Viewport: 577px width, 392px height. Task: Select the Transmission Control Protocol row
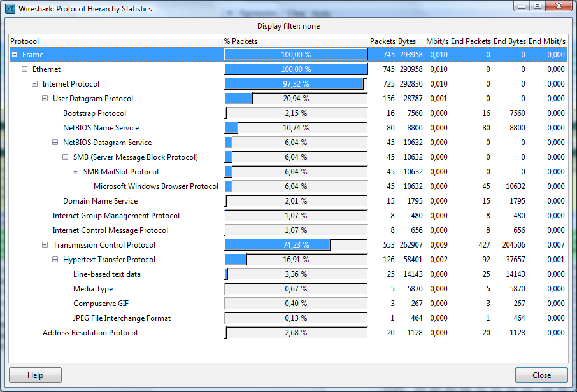(288, 245)
